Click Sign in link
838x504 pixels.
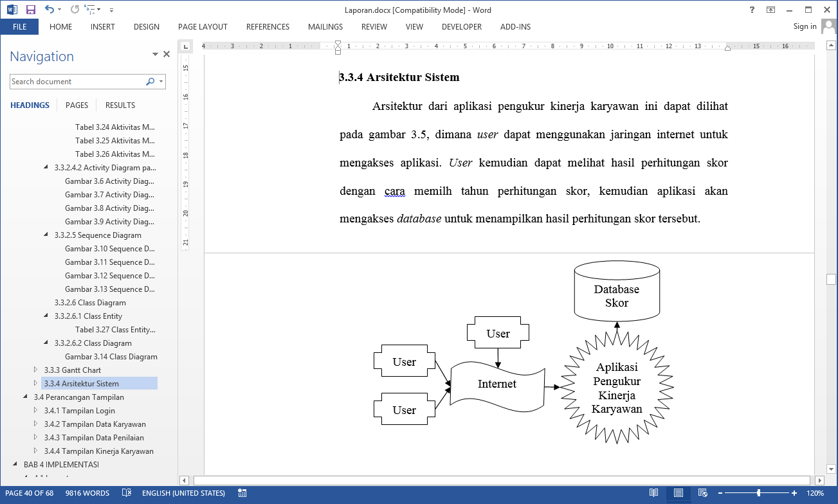click(805, 26)
